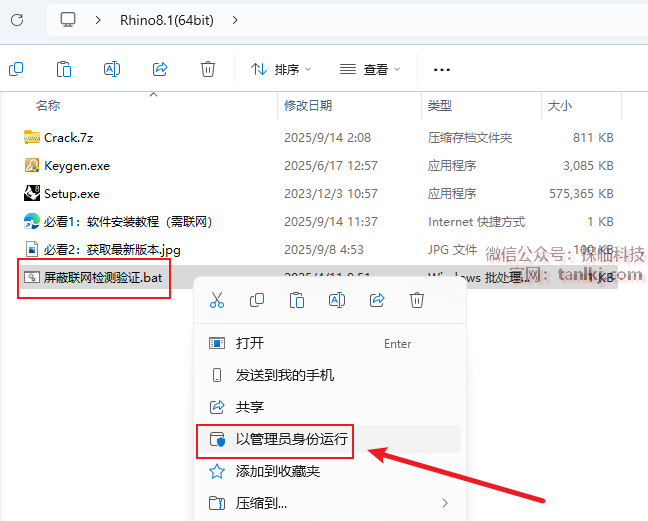
Task: Click the refresh icon in address bar
Action: click(17, 20)
